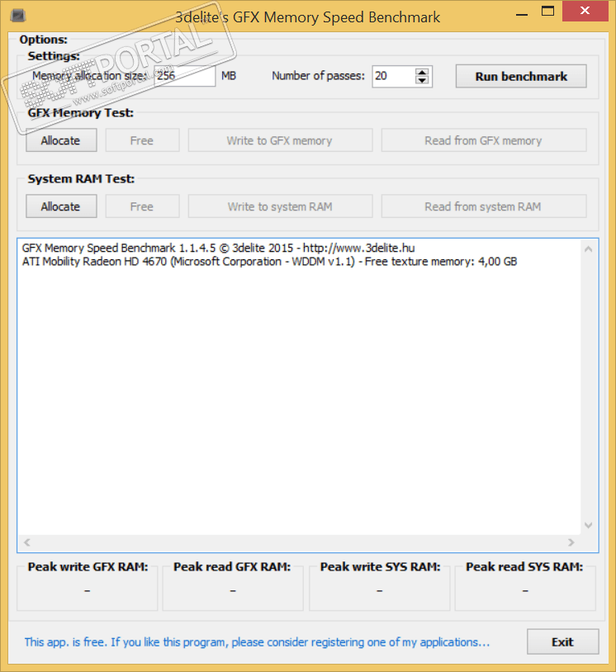Click the log scroll down arrow
This screenshot has height=672, width=616.
(588, 525)
